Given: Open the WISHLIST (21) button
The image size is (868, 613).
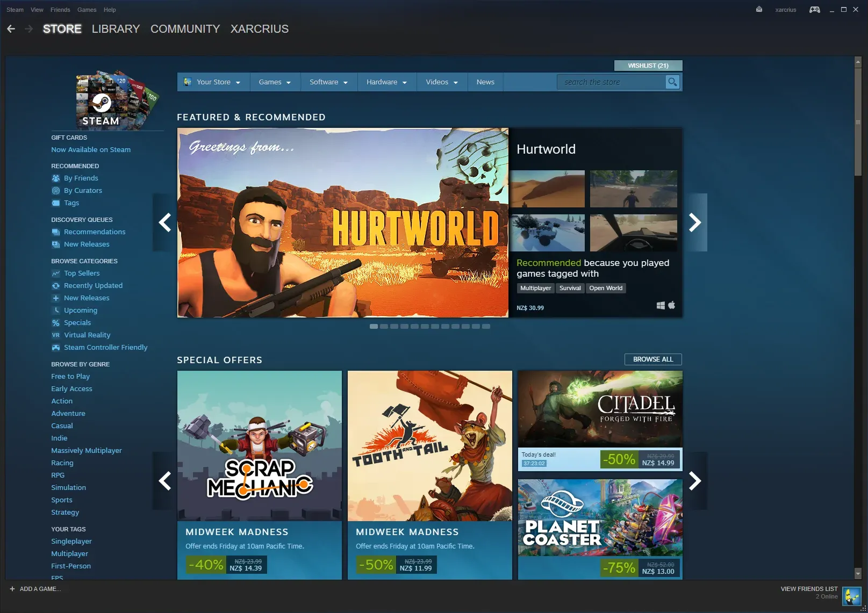Looking at the screenshot, I should (648, 66).
